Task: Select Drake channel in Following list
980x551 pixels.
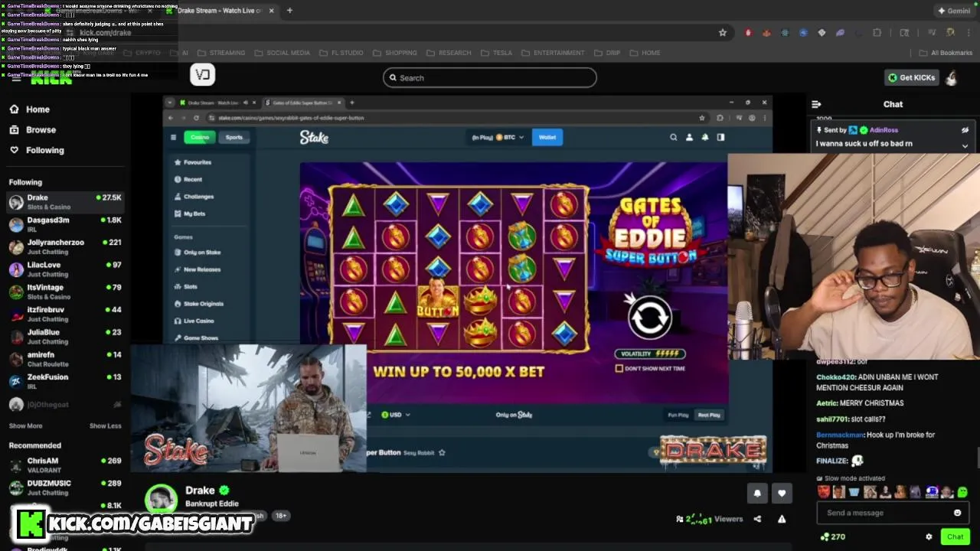Action: (65, 202)
